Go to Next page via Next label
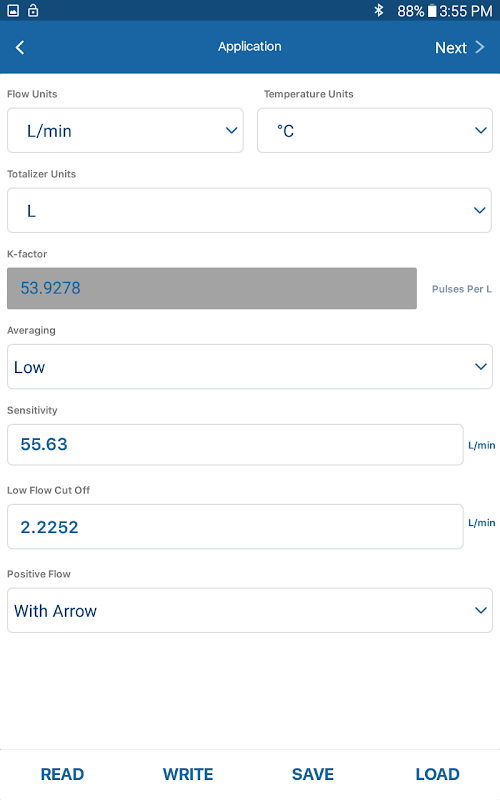500x800 pixels. coord(451,47)
